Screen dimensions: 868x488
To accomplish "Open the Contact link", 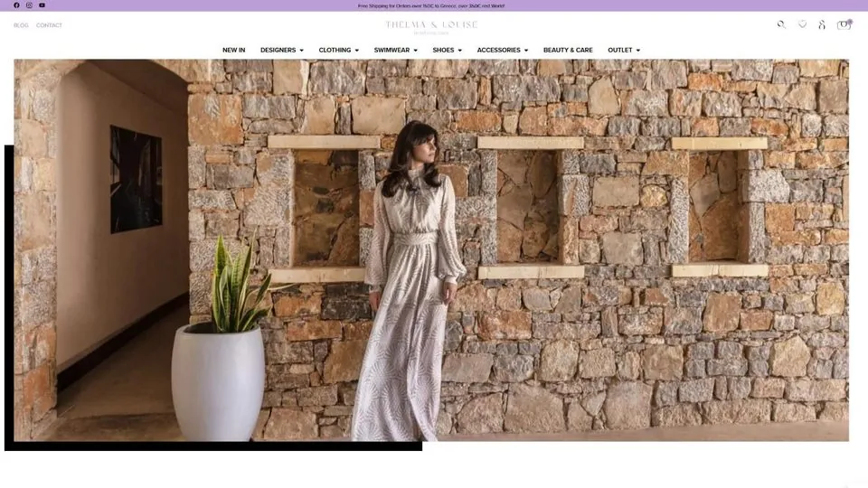I will (x=49, y=25).
